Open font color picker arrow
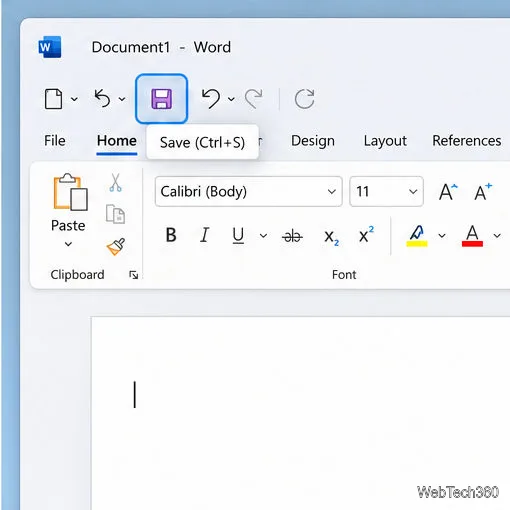 click(497, 236)
